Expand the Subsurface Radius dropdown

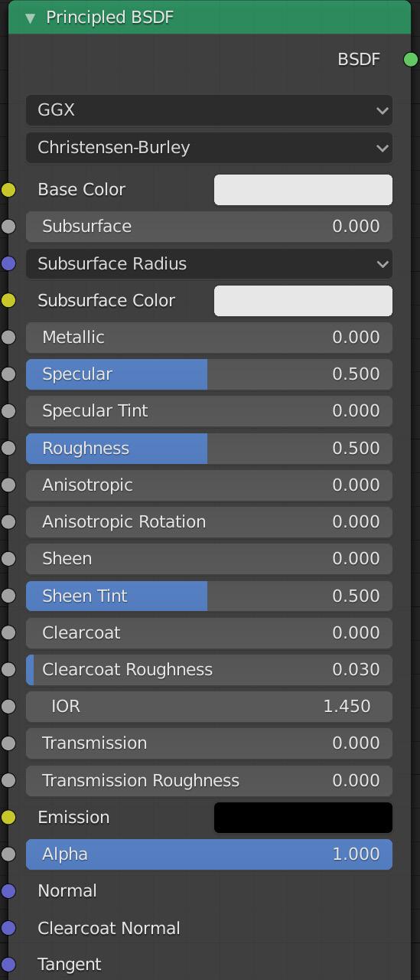pos(210,264)
